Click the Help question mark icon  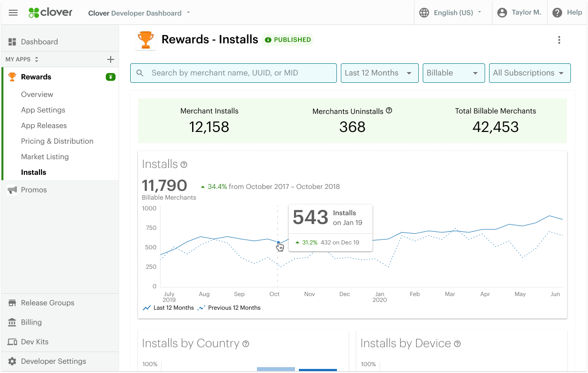(557, 13)
